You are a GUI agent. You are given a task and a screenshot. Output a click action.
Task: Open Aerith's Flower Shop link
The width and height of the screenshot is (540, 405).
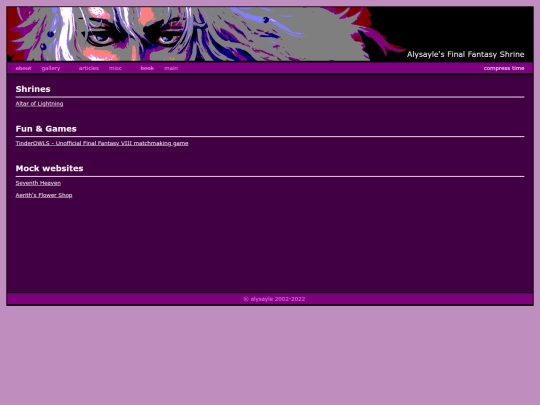tap(44, 195)
